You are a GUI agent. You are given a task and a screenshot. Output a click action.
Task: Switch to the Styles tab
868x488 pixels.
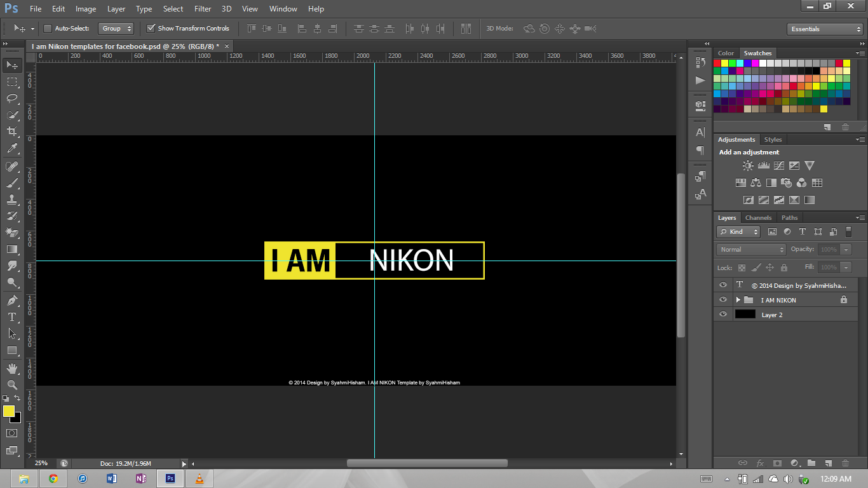pyautogui.click(x=773, y=140)
